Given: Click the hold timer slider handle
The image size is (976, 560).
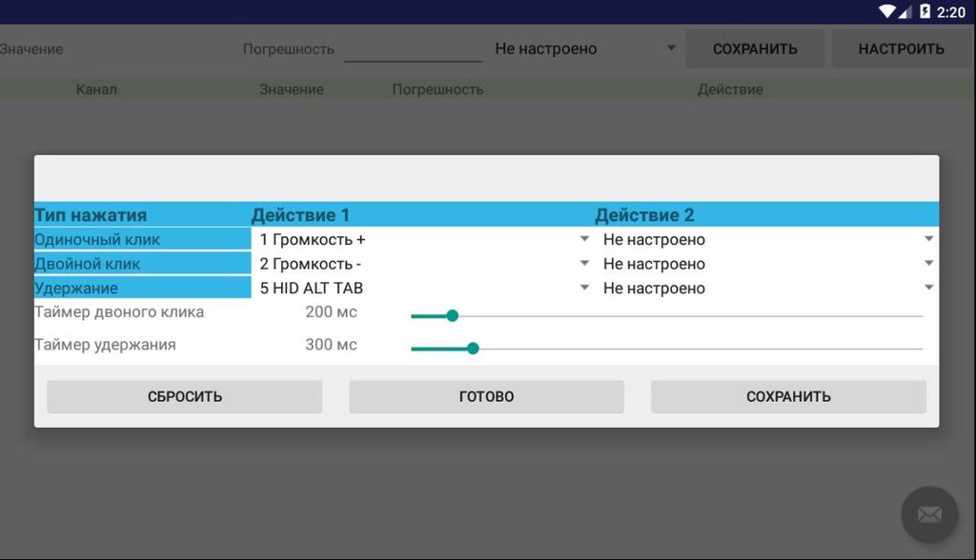Looking at the screenshot, I should click(473, 349).
